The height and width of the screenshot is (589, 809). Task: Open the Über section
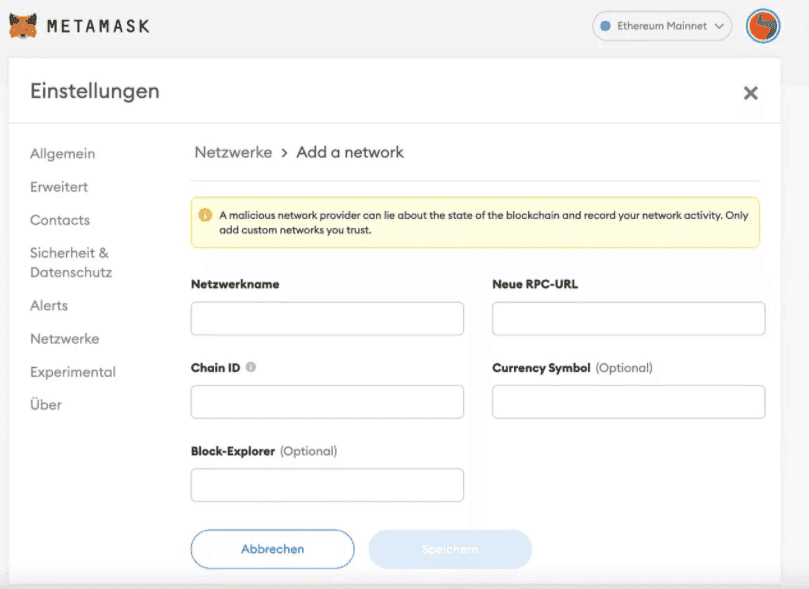[46, 405]
